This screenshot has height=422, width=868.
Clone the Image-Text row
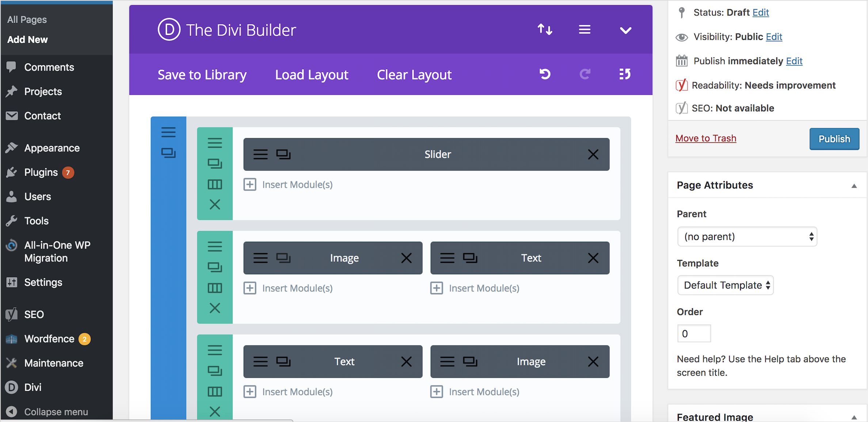click(x=215, y=267)
